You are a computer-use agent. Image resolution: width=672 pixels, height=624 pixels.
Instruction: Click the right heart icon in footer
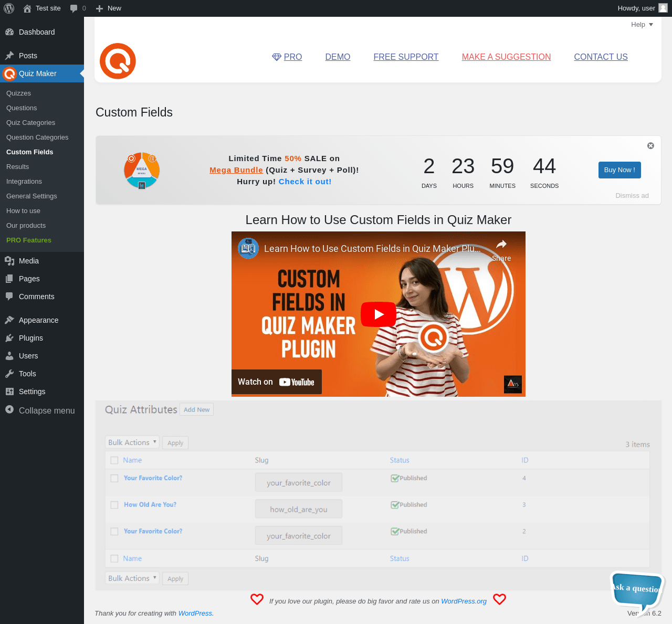click(x=499, y=599)
